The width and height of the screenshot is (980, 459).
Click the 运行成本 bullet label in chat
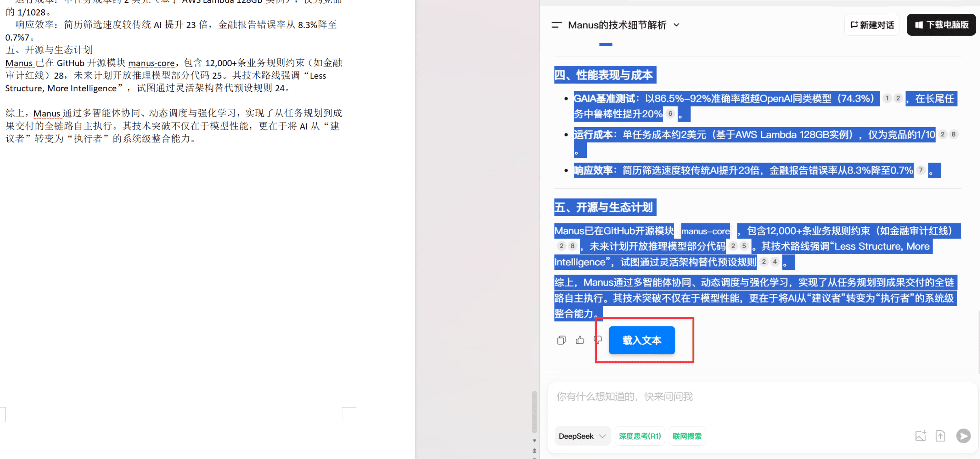click(593, 135)
